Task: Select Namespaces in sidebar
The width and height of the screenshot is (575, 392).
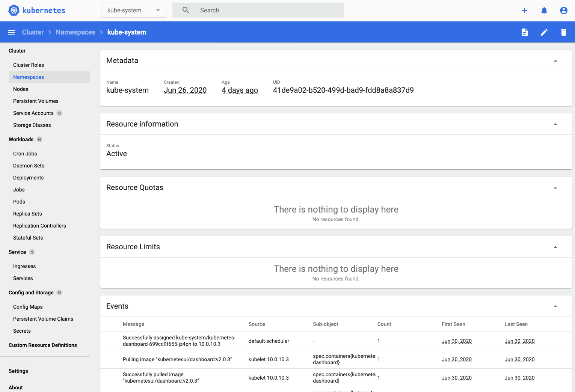Action: [49, 77]
